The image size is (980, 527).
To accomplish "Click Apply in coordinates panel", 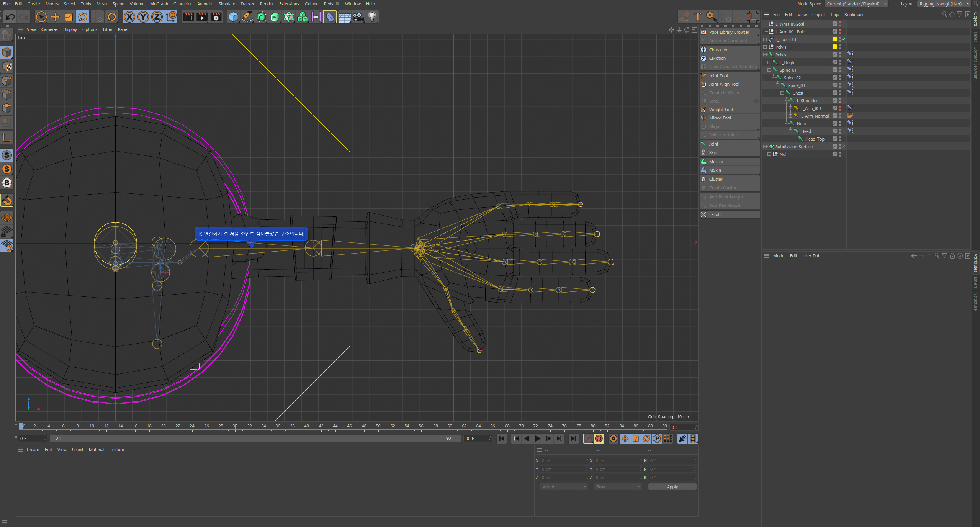I will tap(672, 487).
